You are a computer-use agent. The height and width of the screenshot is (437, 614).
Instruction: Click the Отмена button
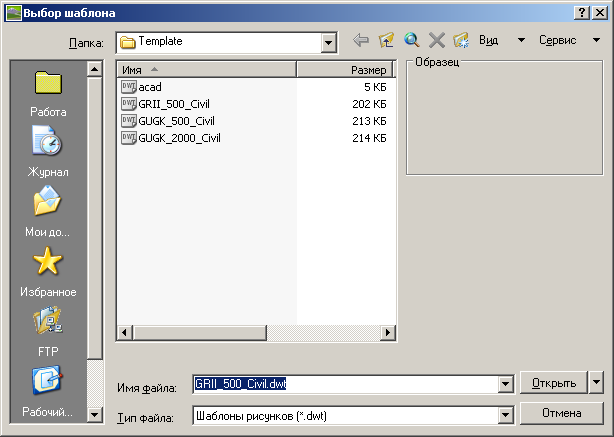[x=562, y=413]
